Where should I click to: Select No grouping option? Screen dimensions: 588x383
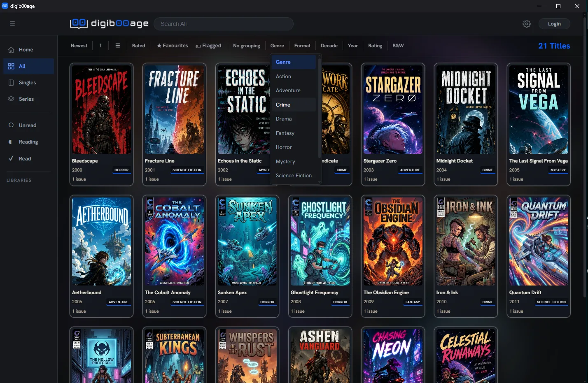pyautogui.click(x=247, y=46)
